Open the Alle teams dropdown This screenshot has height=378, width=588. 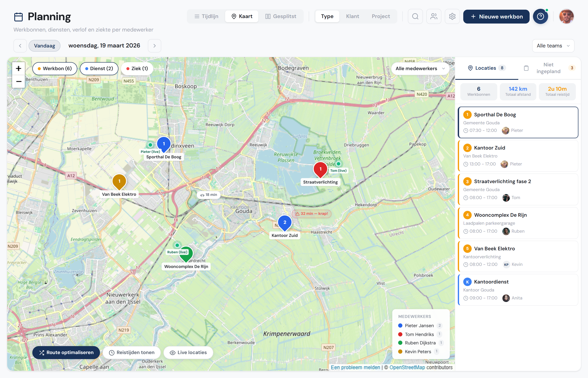click(553, 46)
